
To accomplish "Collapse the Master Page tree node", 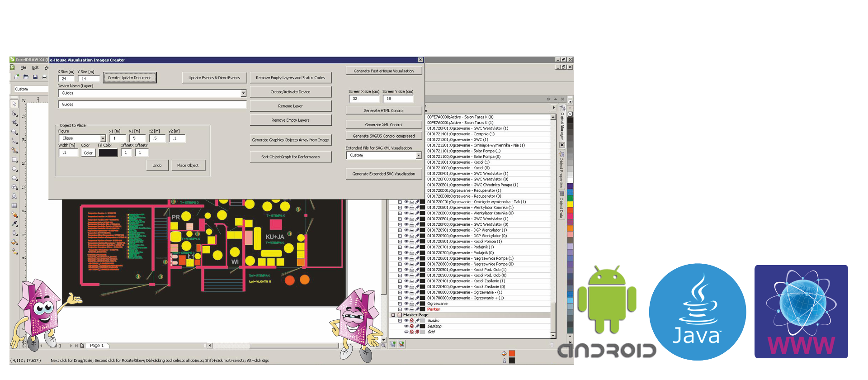I will (x=393, y=315).
